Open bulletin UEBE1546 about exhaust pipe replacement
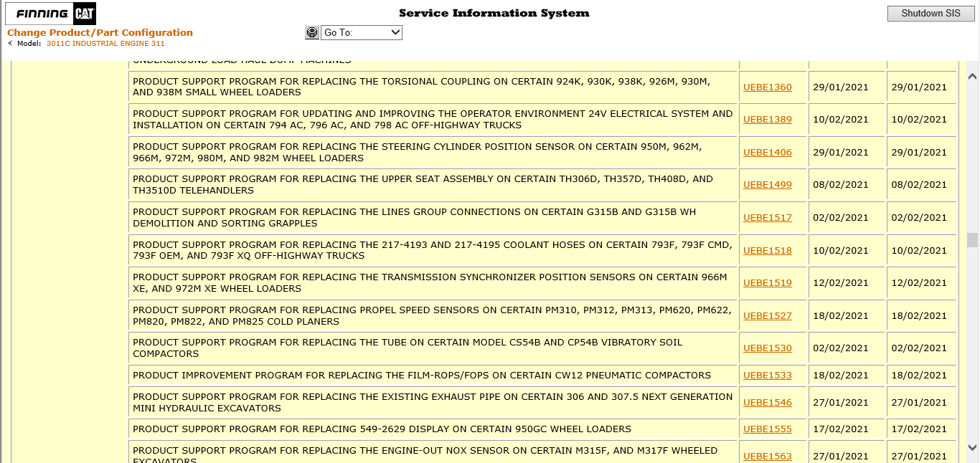This screenshot has height=463, width=980. click(x=767, y=402)
